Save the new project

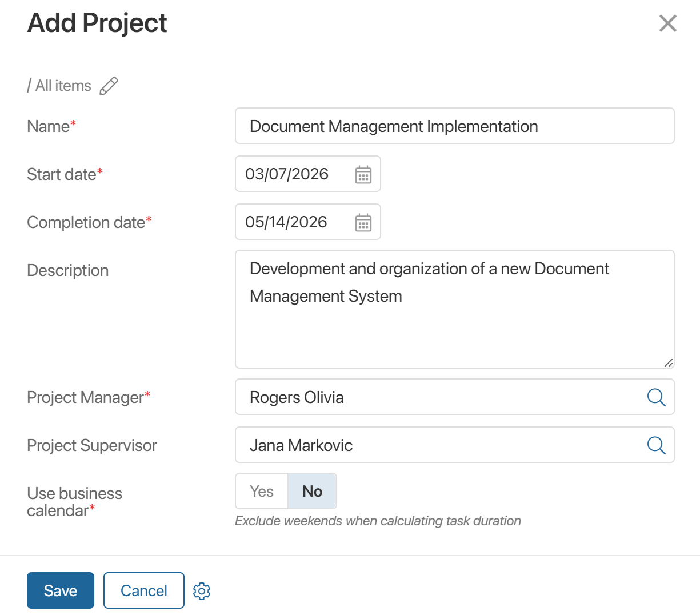point(61,590)
